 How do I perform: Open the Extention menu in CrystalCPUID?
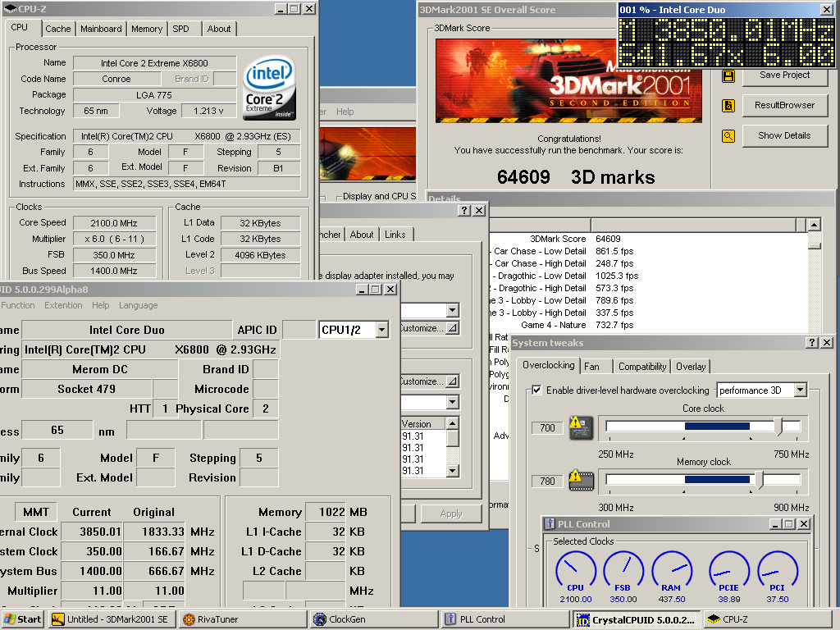point(63,305)
